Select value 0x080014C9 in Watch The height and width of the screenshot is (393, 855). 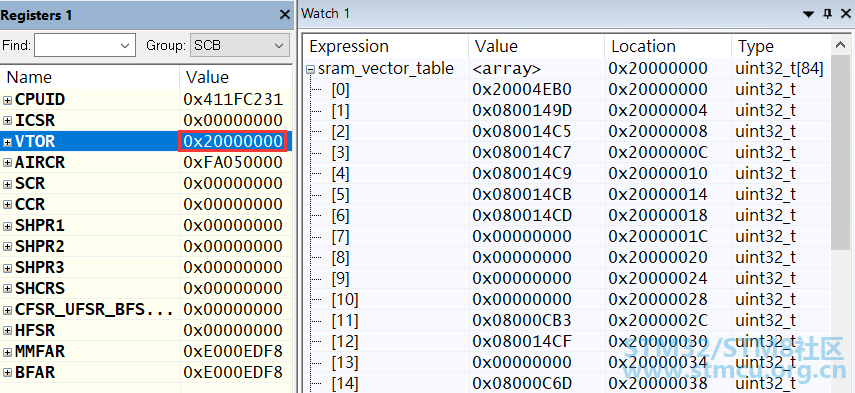pyautogui.click(x=522, y=174)
